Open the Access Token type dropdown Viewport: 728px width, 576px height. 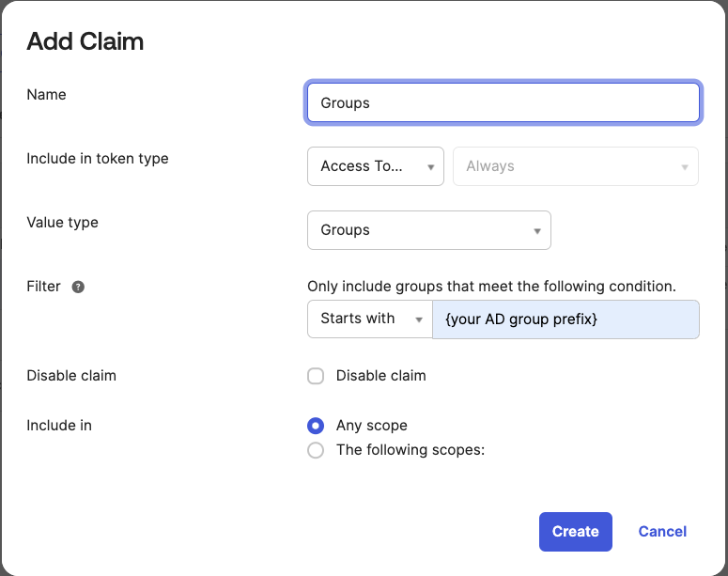click(x=375, y=166)
